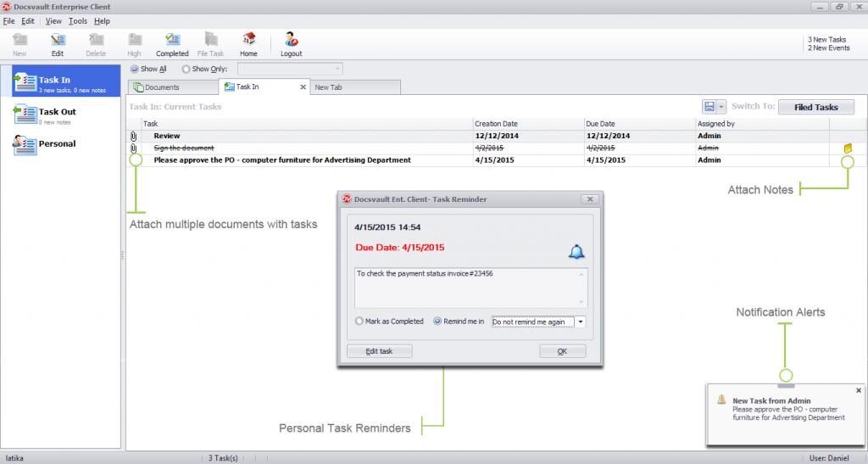
Task: Select the Show Only radio button
Action: (x=186, y=70)
